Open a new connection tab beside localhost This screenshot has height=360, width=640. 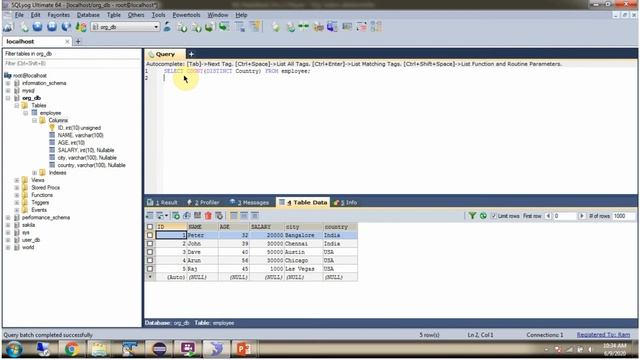78,41
